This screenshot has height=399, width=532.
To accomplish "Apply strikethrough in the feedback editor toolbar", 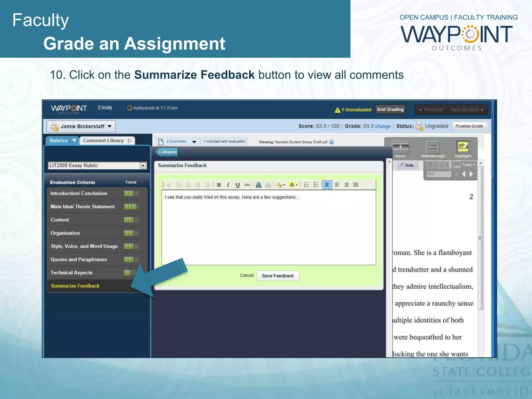I will point(247,185).
